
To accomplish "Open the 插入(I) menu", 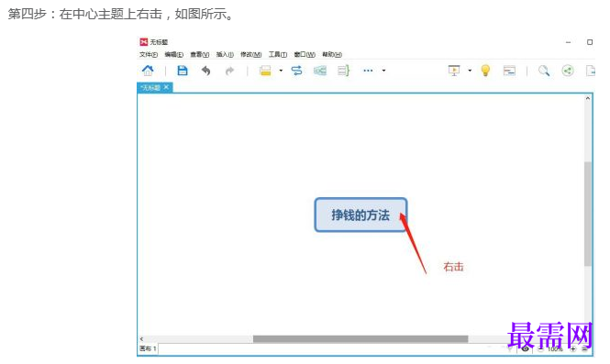I will (x=225, y=54).
